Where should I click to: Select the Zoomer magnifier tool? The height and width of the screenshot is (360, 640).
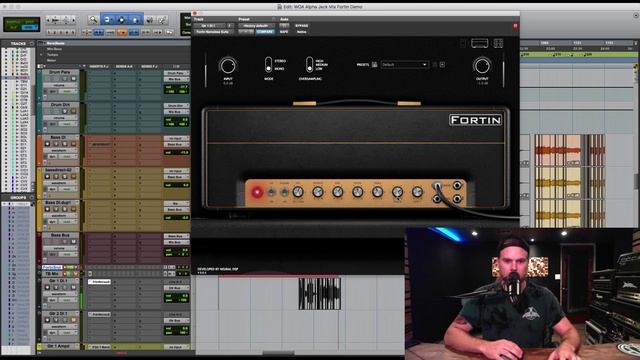click(93, 19)
